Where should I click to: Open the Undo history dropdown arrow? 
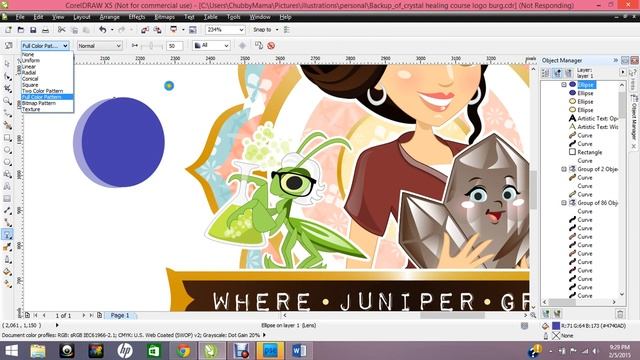(x=112, y=30)
